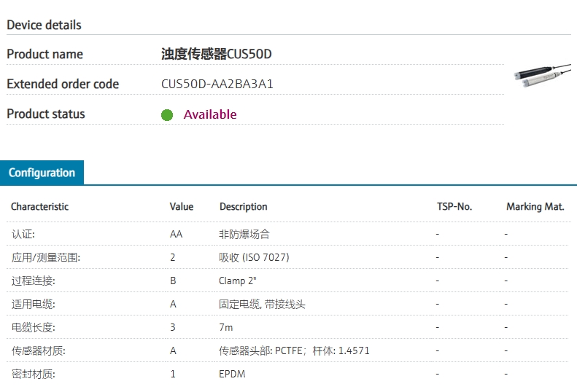Click the Marking Mat. column header

pos(535,207)
